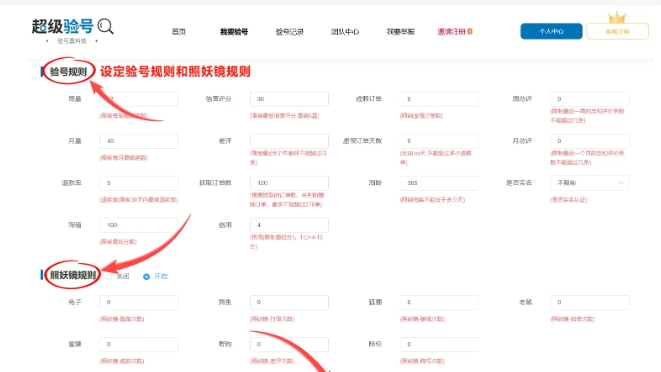Focus the 月量 input showing 40
Image resolution: width=661 pixels, height=372 pixels.
click(x=139, y=141)
